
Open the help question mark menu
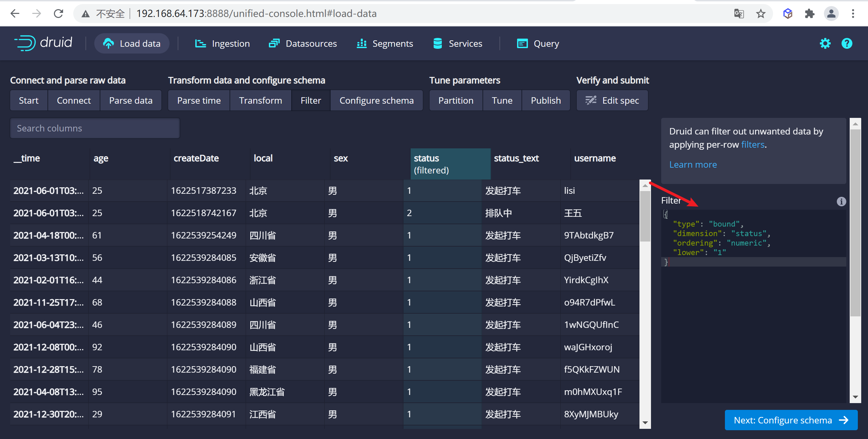click(847, 43)
